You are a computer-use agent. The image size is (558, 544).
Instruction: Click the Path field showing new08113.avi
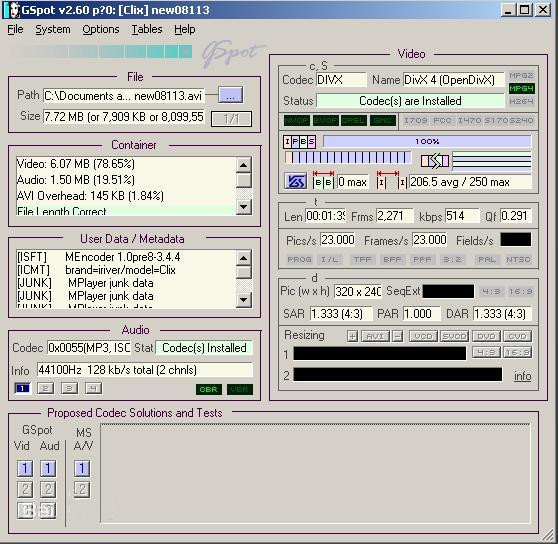pos(123,95)
